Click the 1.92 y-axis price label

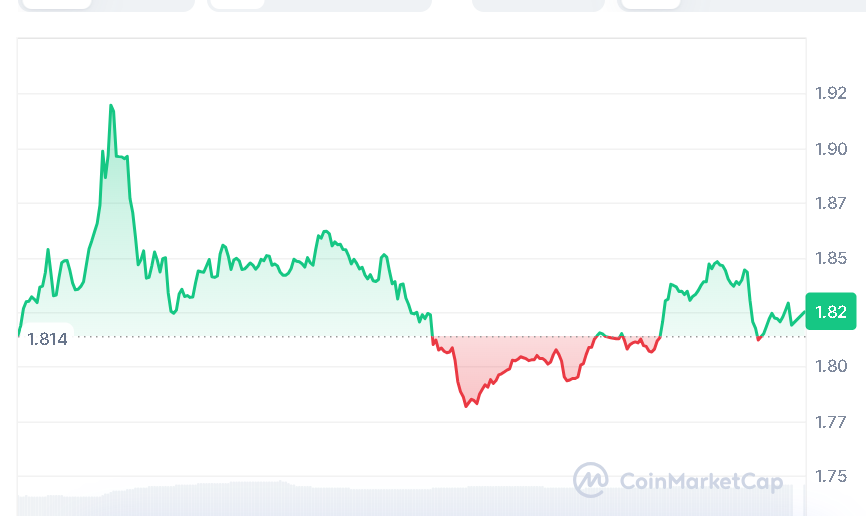pos(831,94)
